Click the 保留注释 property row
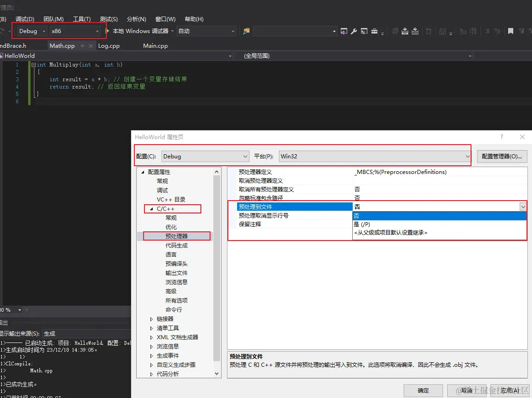Image resolution: width=532 pixels, height=398 pixels. point(295,224)
